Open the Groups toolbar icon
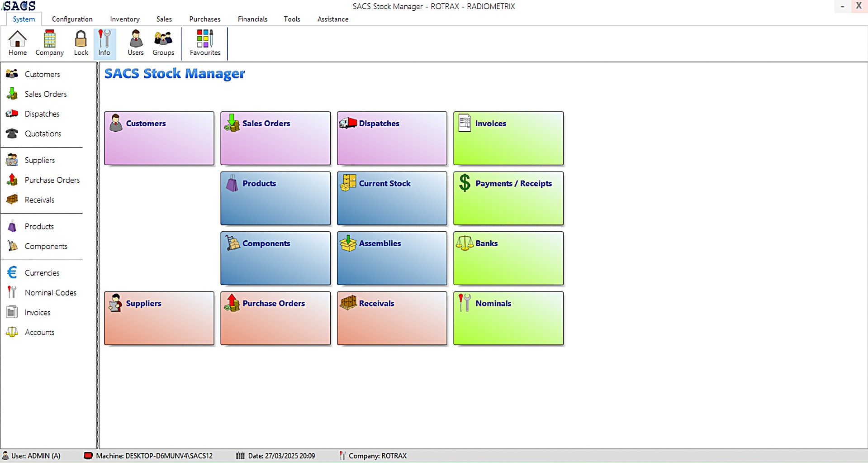 coord(163,39)
